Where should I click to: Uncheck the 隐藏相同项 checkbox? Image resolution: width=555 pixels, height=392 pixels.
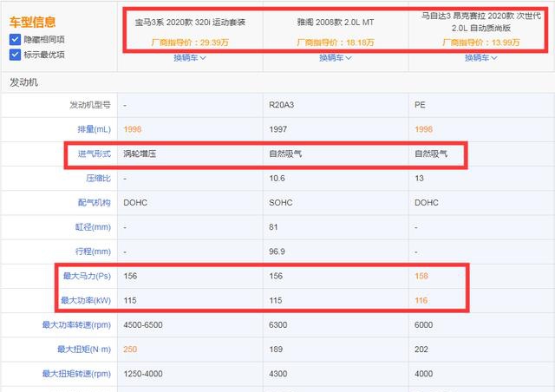coord(15,39)
